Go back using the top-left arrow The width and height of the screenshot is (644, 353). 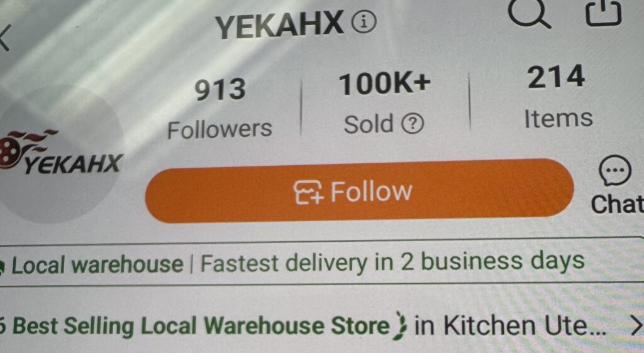4,37
